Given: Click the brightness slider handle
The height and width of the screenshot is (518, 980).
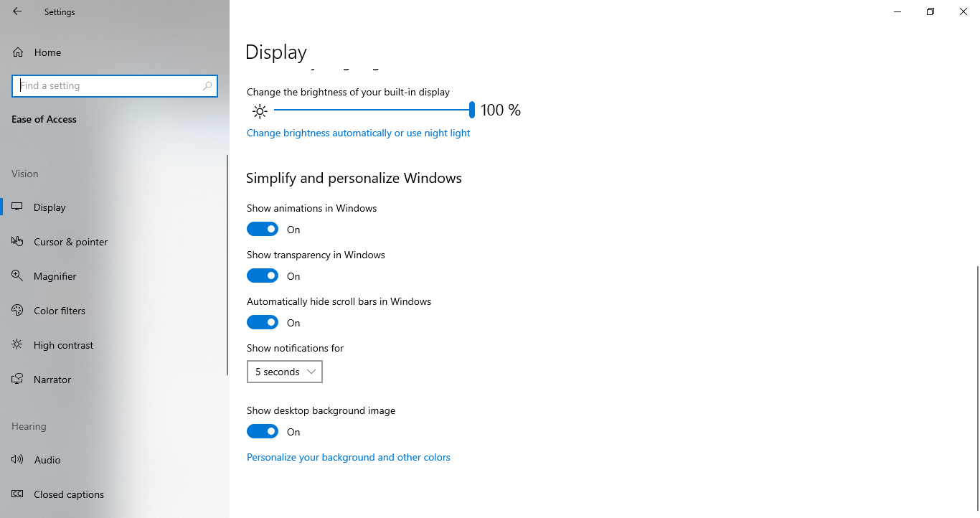Looking at the screenshot, I should (471, 110).
